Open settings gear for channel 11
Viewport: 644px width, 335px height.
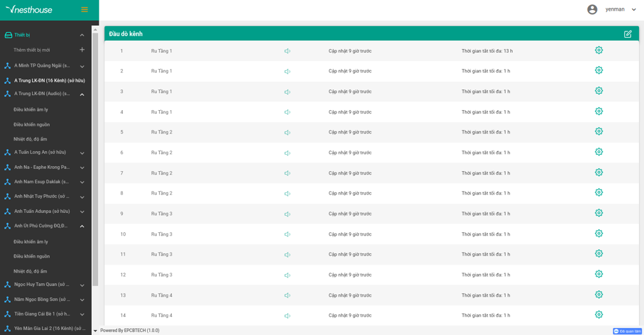click(599, 254)
